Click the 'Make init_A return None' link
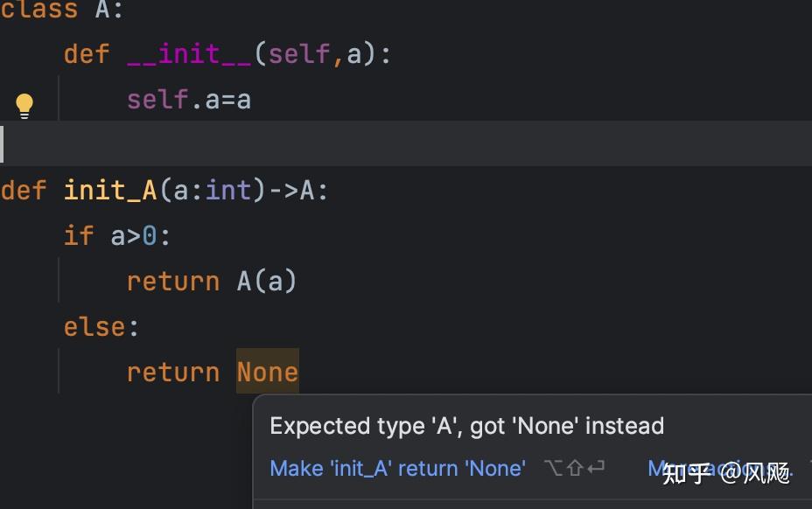812x509 pixels. pyautogui.click(x=398, y=469)
